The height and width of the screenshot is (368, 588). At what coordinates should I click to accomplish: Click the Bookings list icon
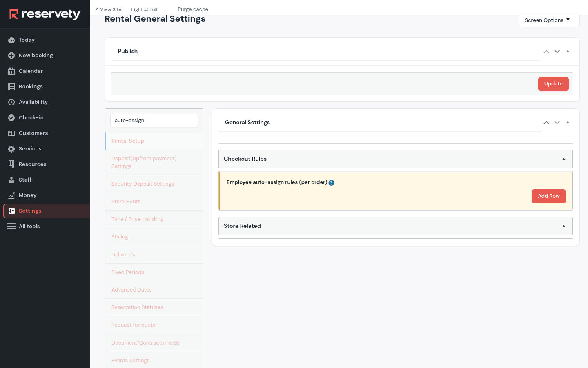[11, 87]
